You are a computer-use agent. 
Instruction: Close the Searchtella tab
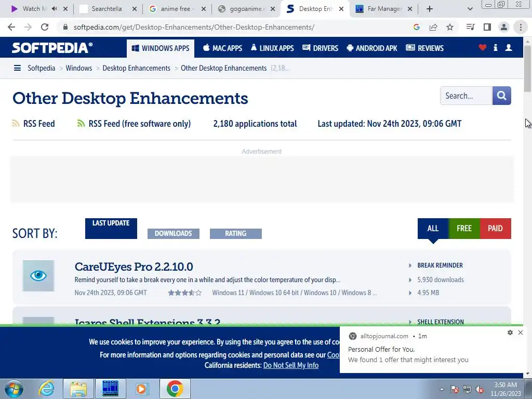[x=135, y=9]
